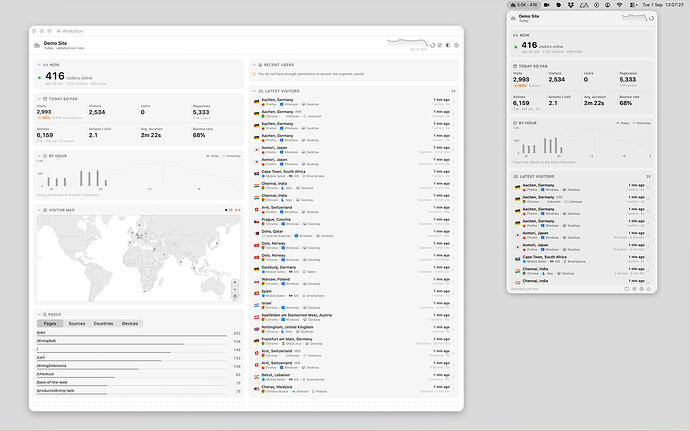Open the gear icon in popover bottom bar
Image resolution: width=690 pixels, height=431 pixels.
tap(642, 289)
